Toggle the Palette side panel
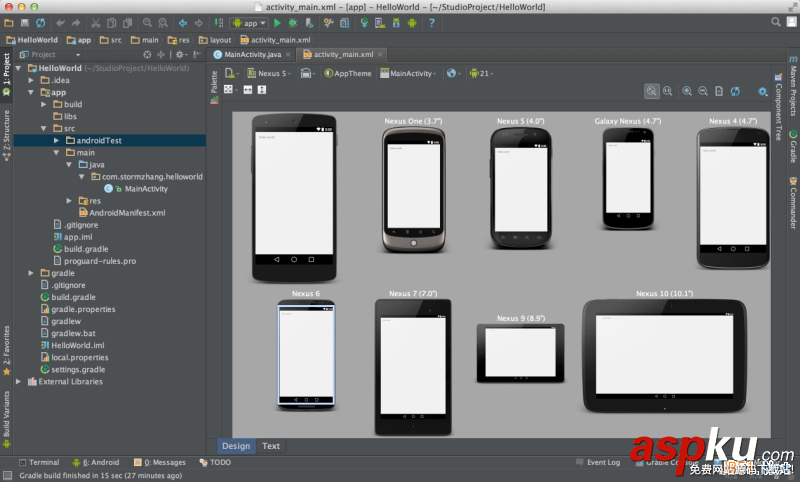The height and width of the screenshot is (482, 800). pyautogui.click(x=214, y=86)
